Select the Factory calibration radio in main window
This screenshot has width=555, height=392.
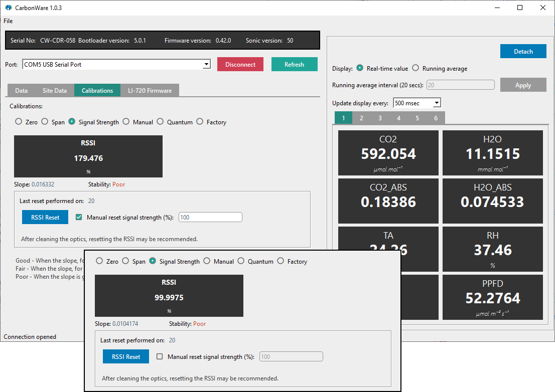(x=200, y=122)
